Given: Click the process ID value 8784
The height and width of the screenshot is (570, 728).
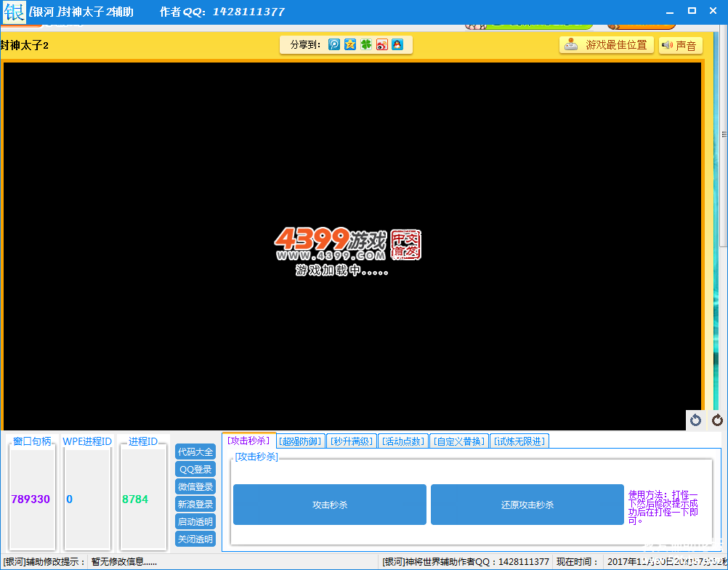Looking at the screenshot, I should (x=135, y=499).
